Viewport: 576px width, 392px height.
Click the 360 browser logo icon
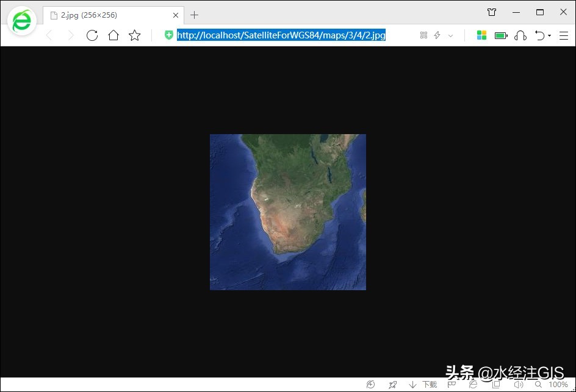tap(22, 22)
